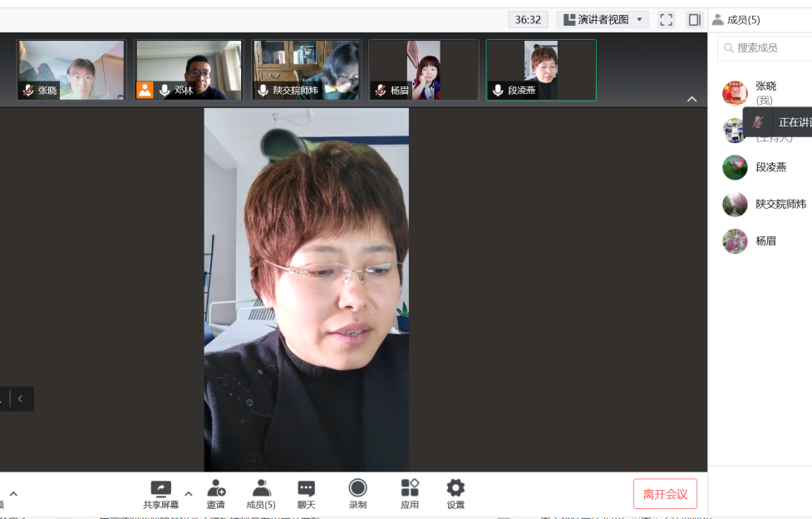
Task: Click the muted mic icon in speaking tooltip
Action: (x=758, y=122)
